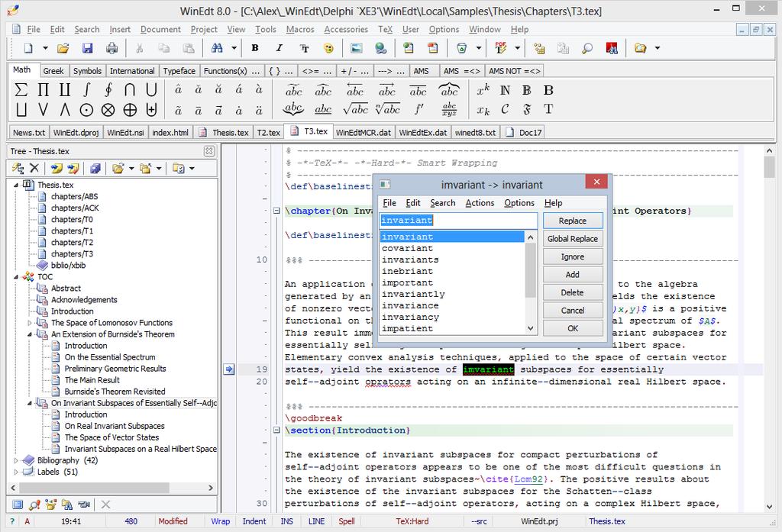
Task: Select 'chapters/T2' in the tree
Action: point(72,242)
